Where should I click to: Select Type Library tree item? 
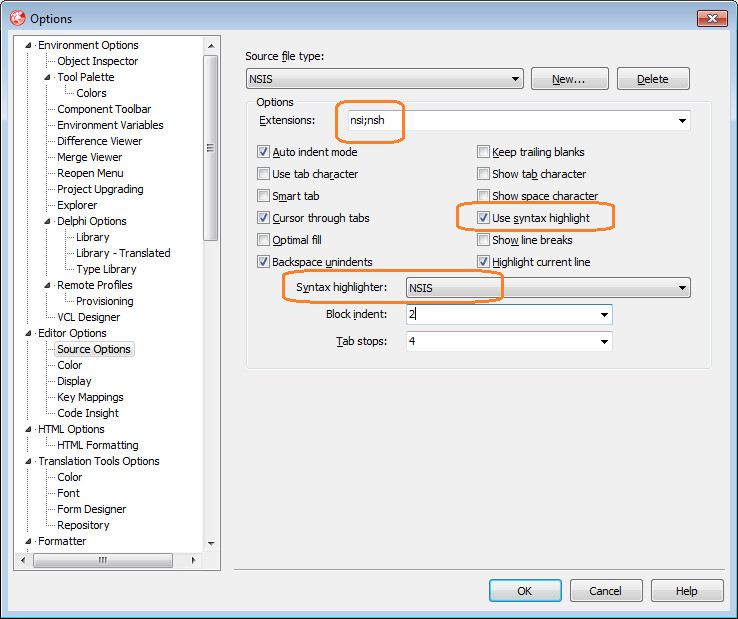(106, 269)
